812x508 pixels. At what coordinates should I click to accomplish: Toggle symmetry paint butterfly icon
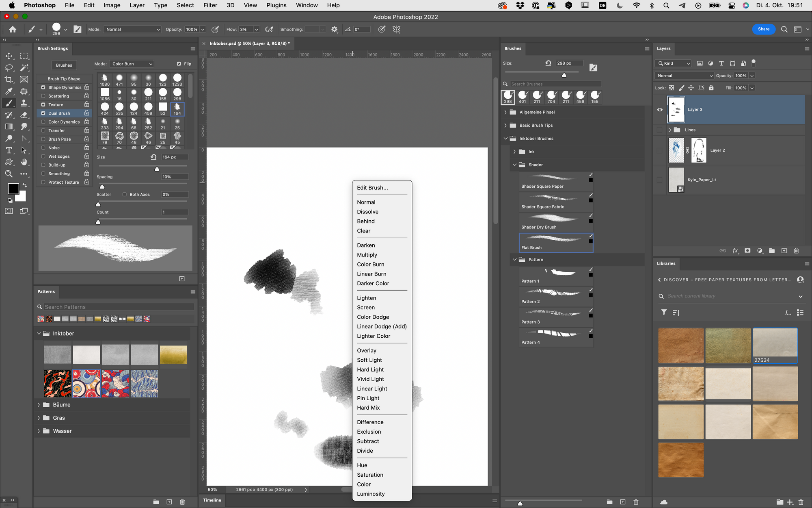[x=397, y=29]
